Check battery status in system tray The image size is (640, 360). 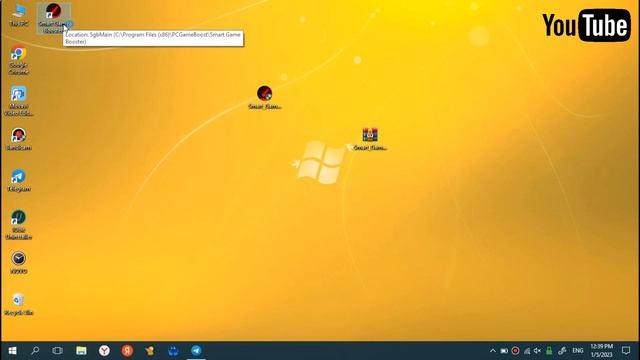[x=504, y=351]
